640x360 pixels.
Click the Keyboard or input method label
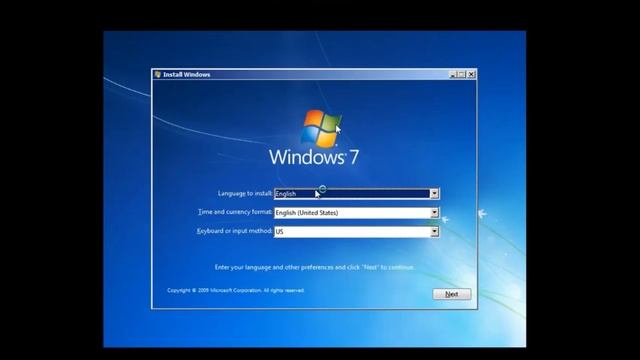(234, 231)
